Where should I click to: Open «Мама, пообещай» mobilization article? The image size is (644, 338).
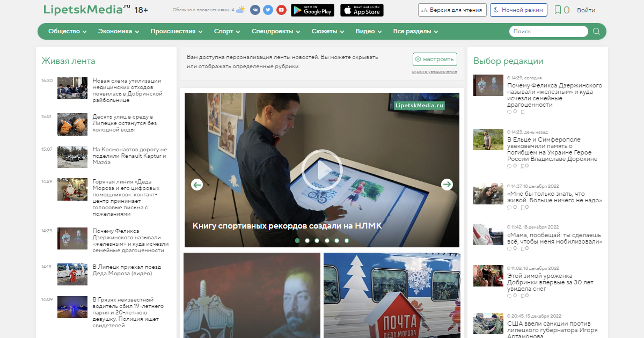coord(554,238)
